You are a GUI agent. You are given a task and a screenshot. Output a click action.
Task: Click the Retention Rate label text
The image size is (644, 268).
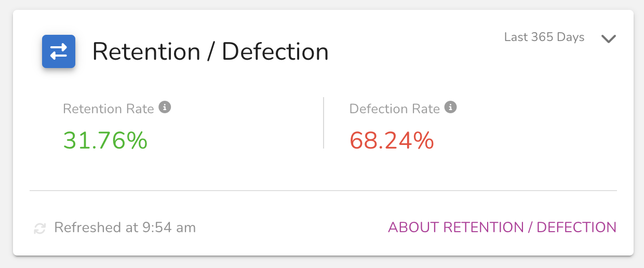pyautogui.click(x=109, y=109)
